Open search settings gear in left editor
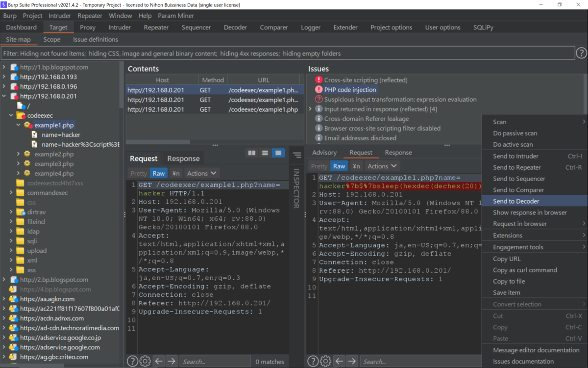This screenshot has width=588, height=368. point(145,361)
